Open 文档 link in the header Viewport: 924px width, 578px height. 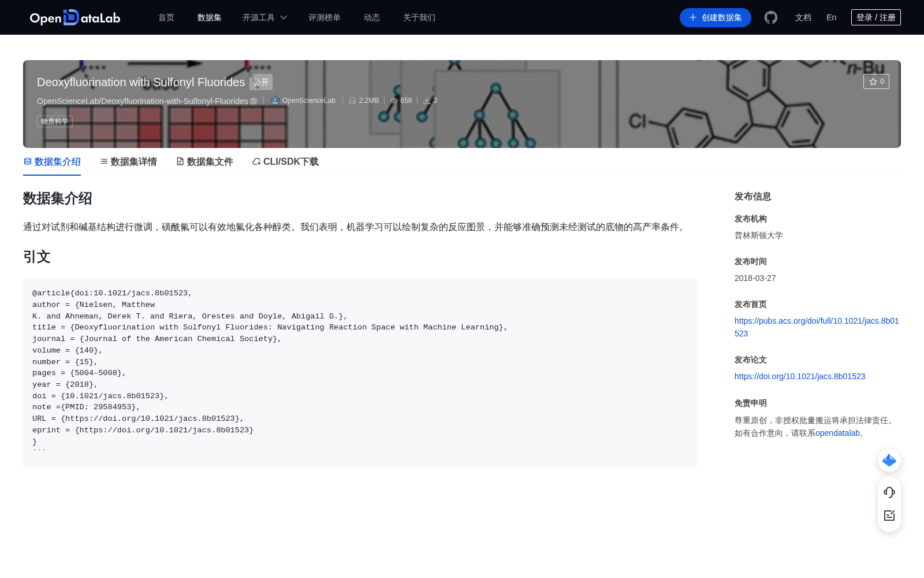tap(803, 17)
